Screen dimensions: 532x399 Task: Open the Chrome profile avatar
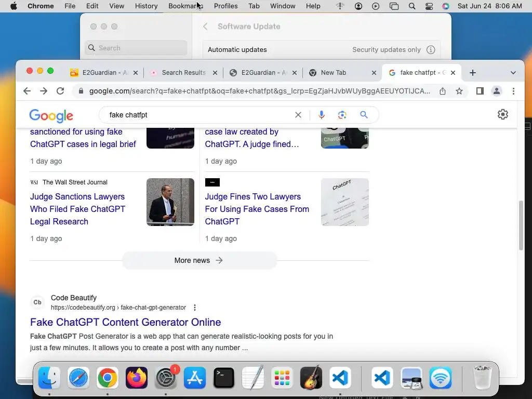click(x=497, y=91)
